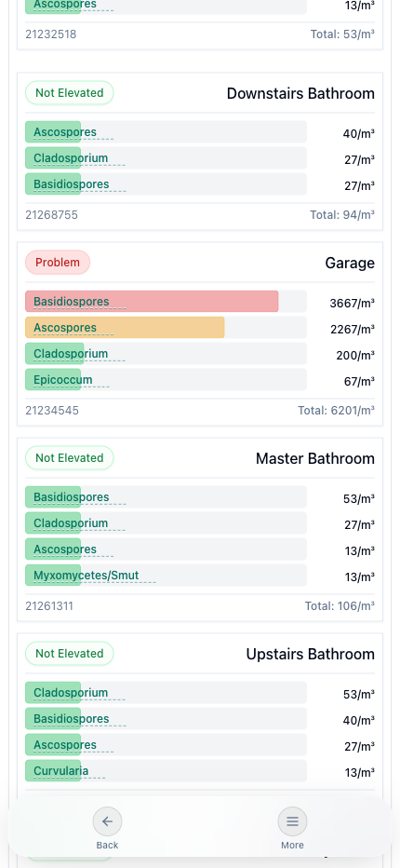Select the Master Bathroom heading
The width and height of the screenshot is (400, 868).
tap(314, 458)
